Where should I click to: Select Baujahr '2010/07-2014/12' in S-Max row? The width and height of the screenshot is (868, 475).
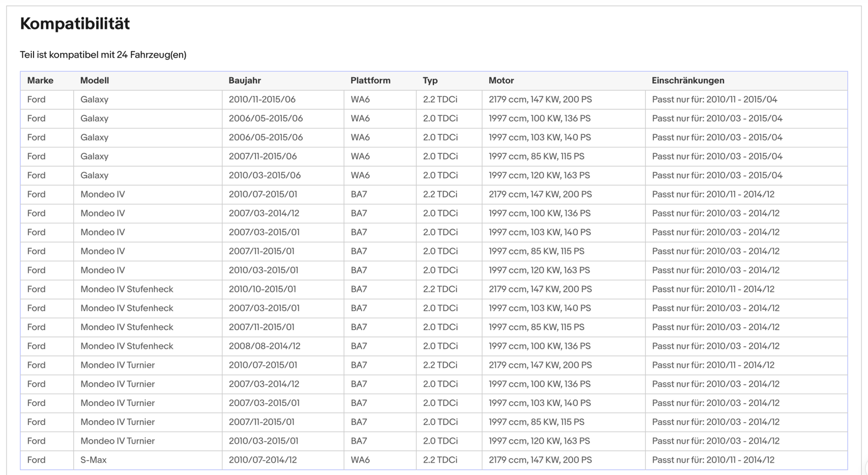coord(263,460)
